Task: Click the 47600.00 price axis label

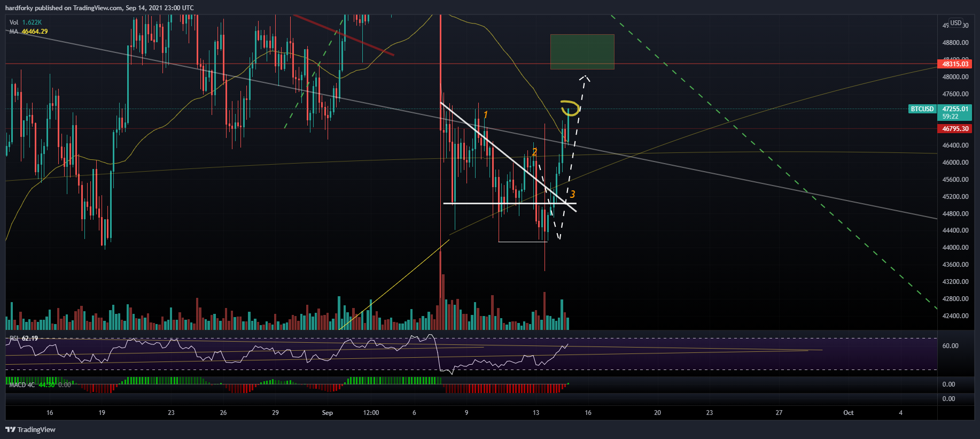Action: [955, 94]
